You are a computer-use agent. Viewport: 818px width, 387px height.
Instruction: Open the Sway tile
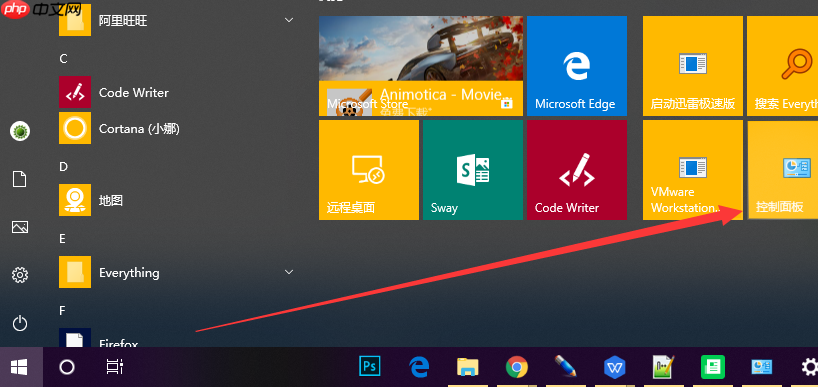(473, 170)
